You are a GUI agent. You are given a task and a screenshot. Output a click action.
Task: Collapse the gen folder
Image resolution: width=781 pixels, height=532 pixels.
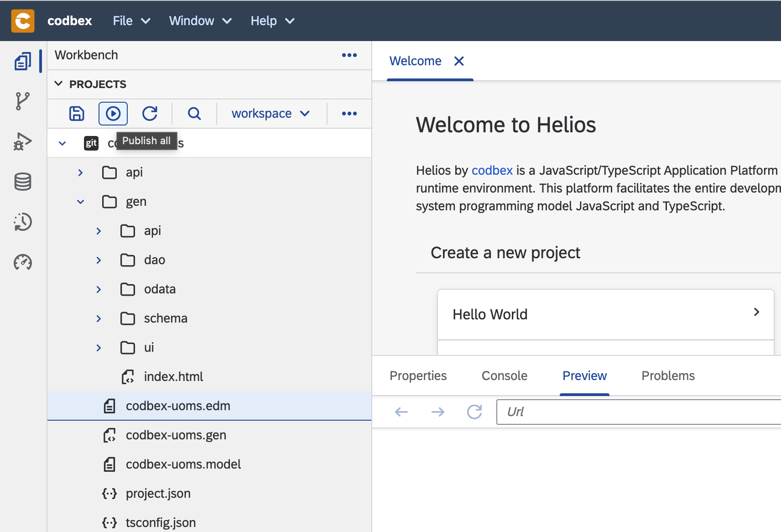coord(80,202)
